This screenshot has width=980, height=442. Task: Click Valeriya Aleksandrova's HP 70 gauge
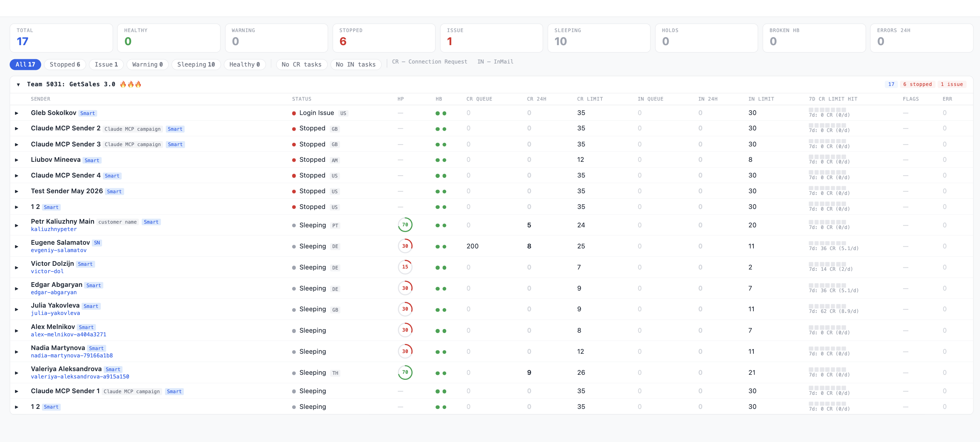(x=405, y=372)
